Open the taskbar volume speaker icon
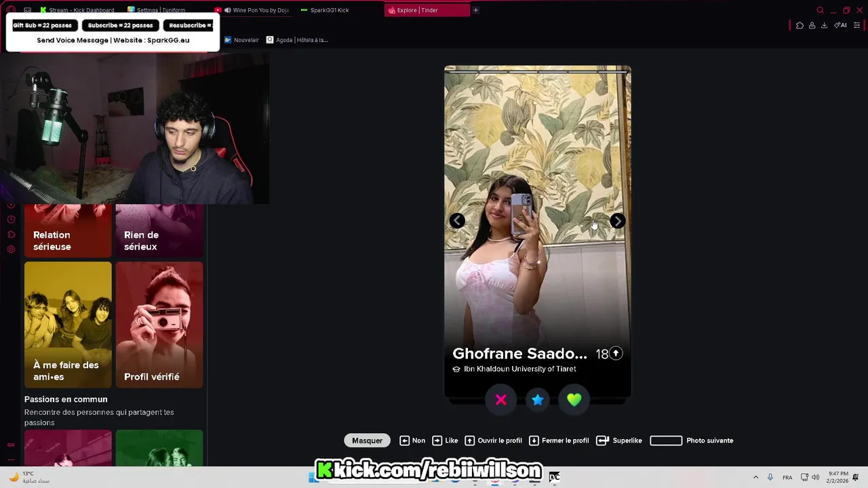The width and height of the screenshot is (868, 488). click(x=815, y=477)
